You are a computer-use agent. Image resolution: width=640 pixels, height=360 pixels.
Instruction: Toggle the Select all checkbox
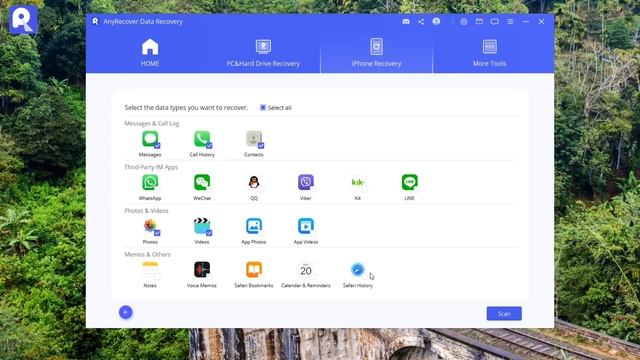[x=263, y=108]
